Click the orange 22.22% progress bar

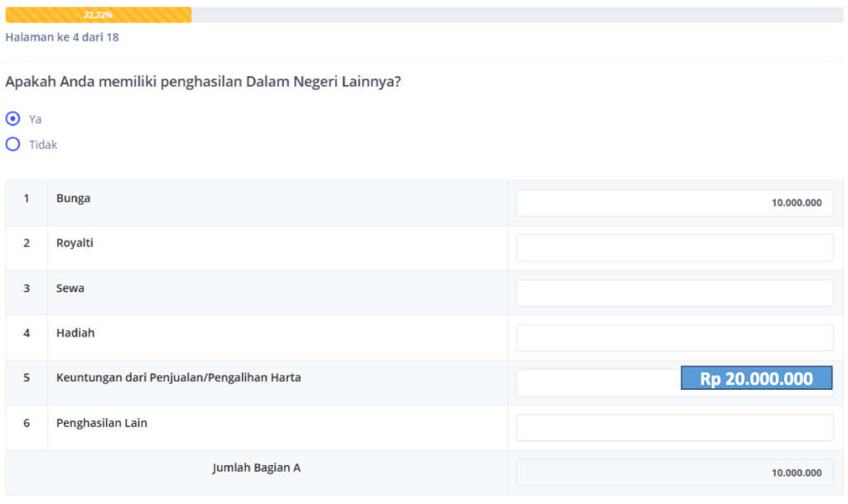(x=98, y=15)
